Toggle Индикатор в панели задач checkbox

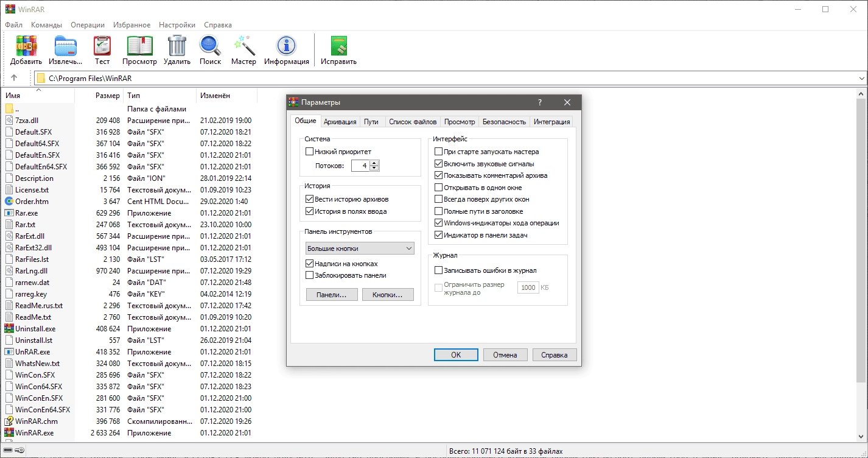[438, 235]
